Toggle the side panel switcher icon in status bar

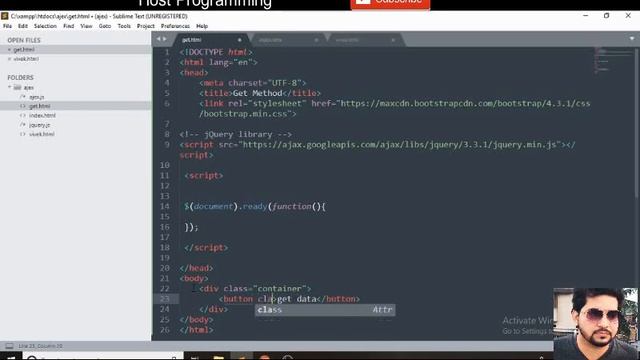[9, 346]
